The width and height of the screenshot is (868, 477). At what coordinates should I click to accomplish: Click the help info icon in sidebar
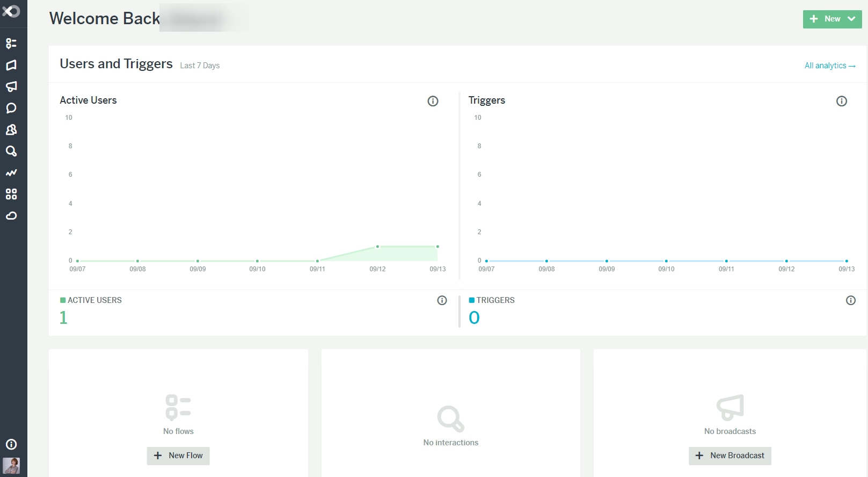[11, 444]
